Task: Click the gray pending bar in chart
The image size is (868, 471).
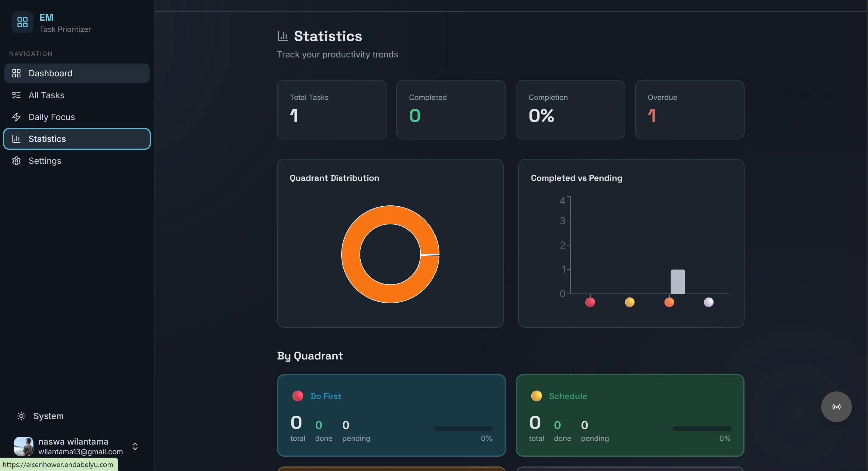Action: (678, 281)
